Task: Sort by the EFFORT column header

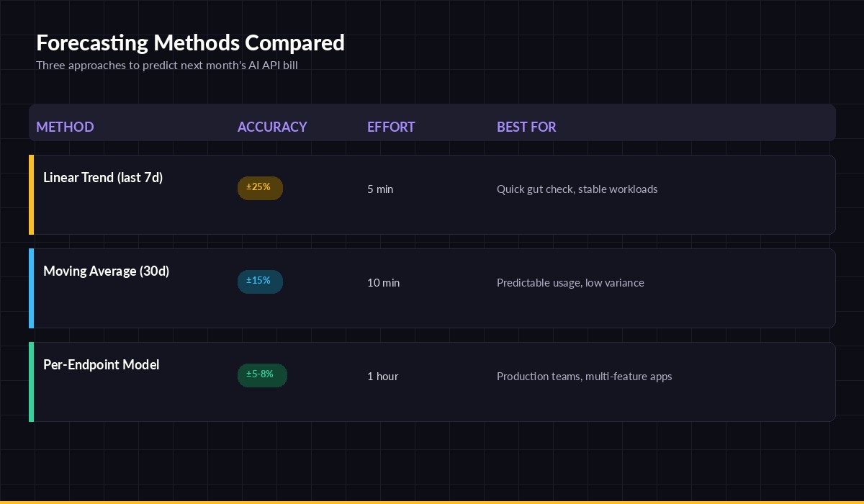Action: (391, 127)
